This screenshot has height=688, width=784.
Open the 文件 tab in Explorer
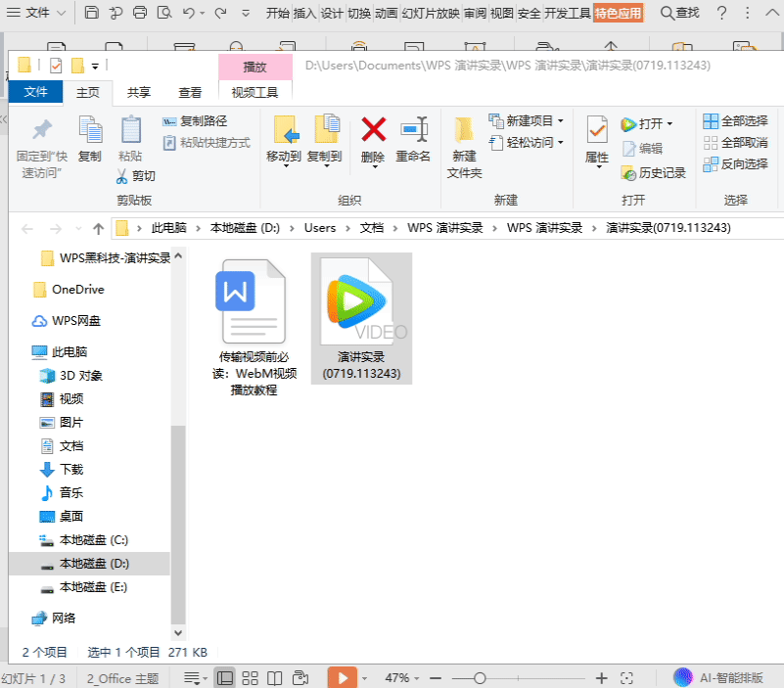click(x=35, y=92)
